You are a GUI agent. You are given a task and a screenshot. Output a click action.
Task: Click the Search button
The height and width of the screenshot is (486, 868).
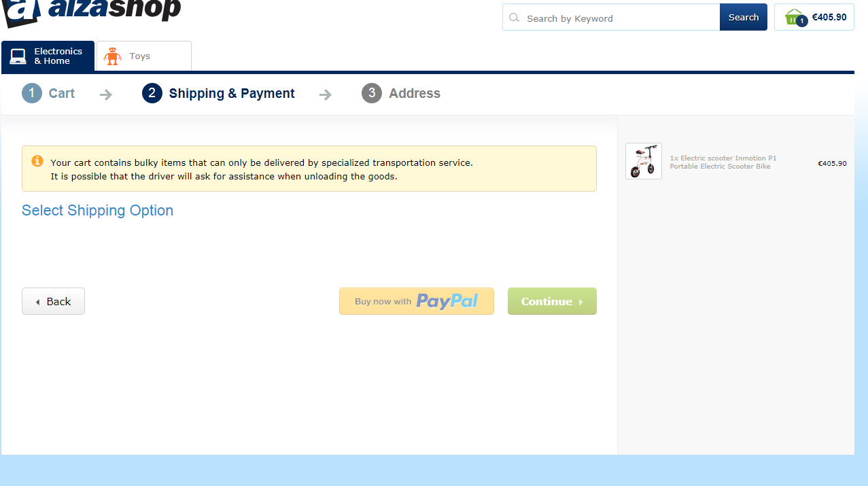pyautogui.click(x=744, y=17)
